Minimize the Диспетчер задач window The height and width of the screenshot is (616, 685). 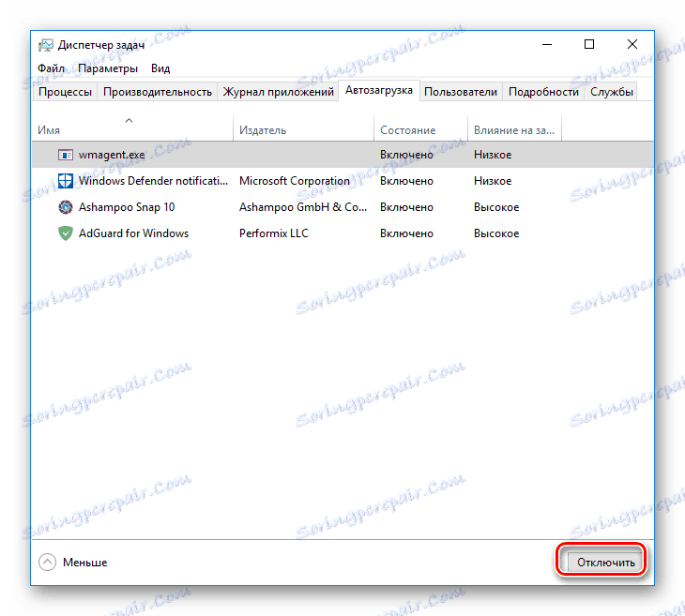point(547,44)
